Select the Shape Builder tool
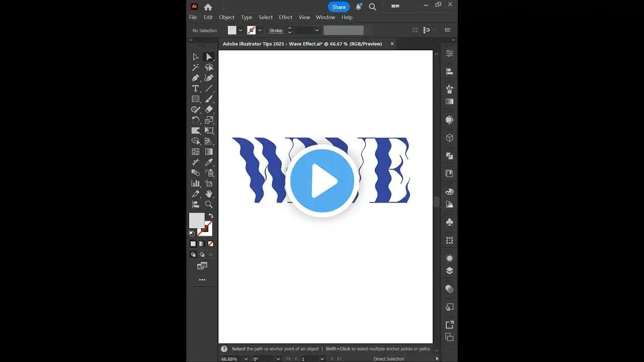The width and height of the screenshot is (644, 362). [196, 141]
